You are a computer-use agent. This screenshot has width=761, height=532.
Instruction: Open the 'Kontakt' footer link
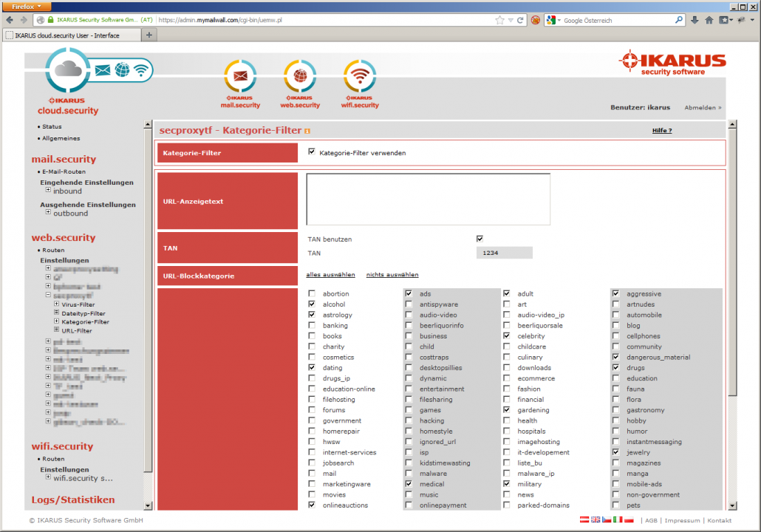coord(720,520)
